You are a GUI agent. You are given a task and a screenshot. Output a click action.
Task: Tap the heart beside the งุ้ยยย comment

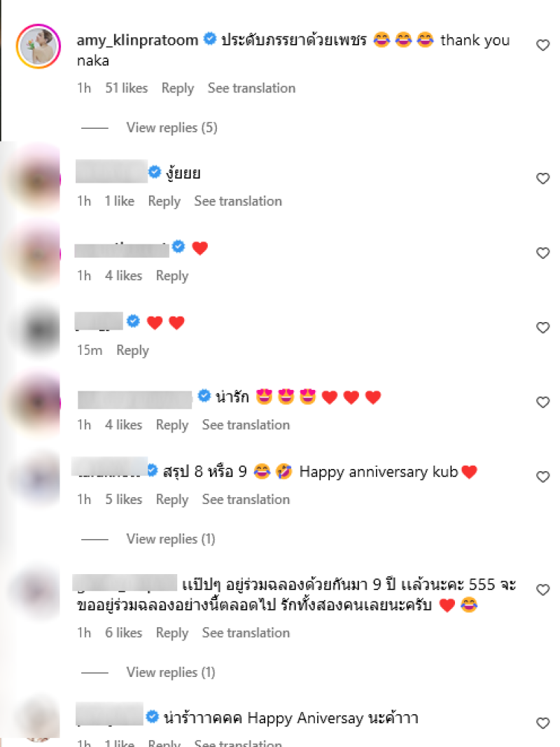[543, 179]
